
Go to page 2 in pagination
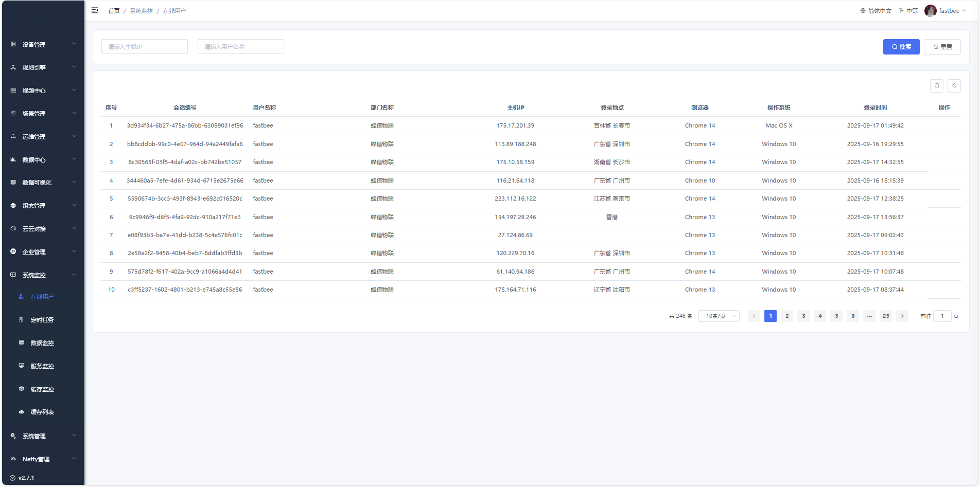[x=787, y=316]
